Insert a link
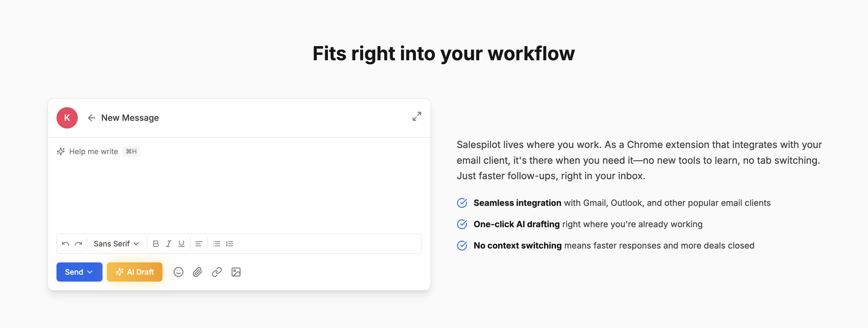Viewport: 868px width, 328px height. (x=217, y=272)
